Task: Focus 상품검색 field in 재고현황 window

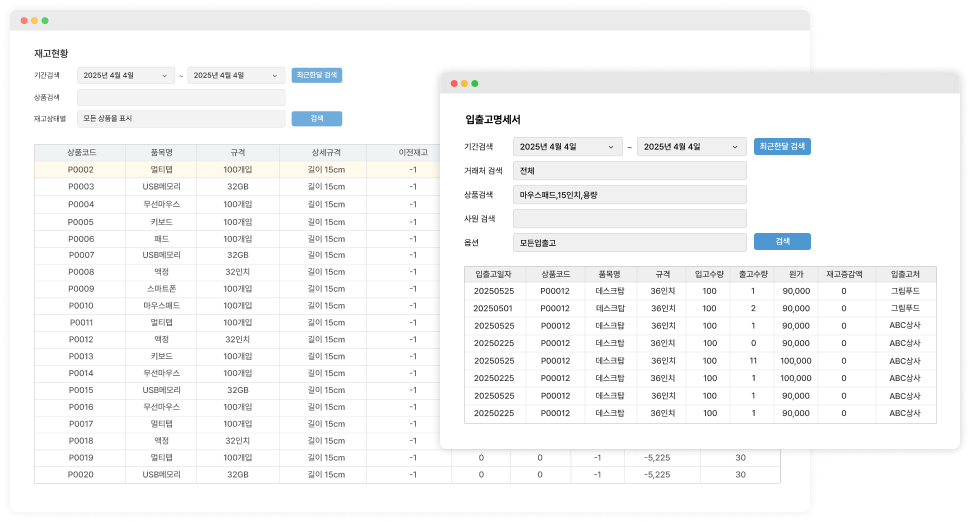Action: click(181, 97)
